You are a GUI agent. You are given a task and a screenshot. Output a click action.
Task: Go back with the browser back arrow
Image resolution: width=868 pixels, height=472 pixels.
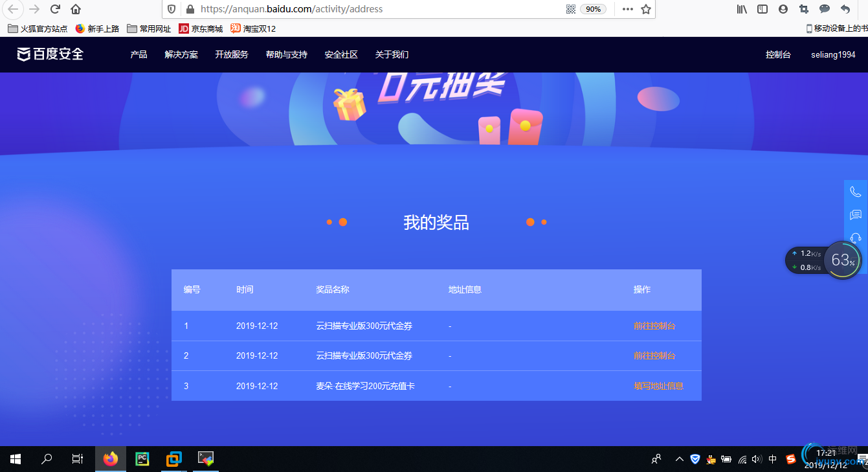[x=13, y=9]
